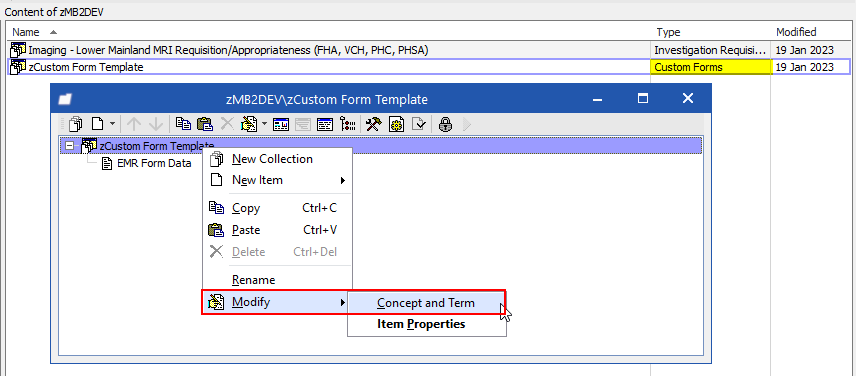
Task: Click the greyed move up arrow icon
Action: tap(134, 124)
